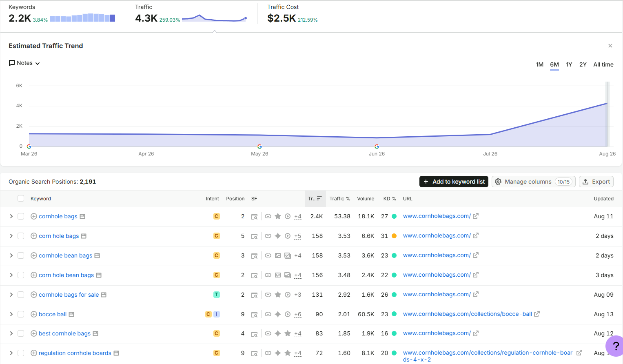The width and height of the screenshot is (623, 364).
Task: Click external link icon for regulation cornhole boards URL
Action: click(579, 353)
